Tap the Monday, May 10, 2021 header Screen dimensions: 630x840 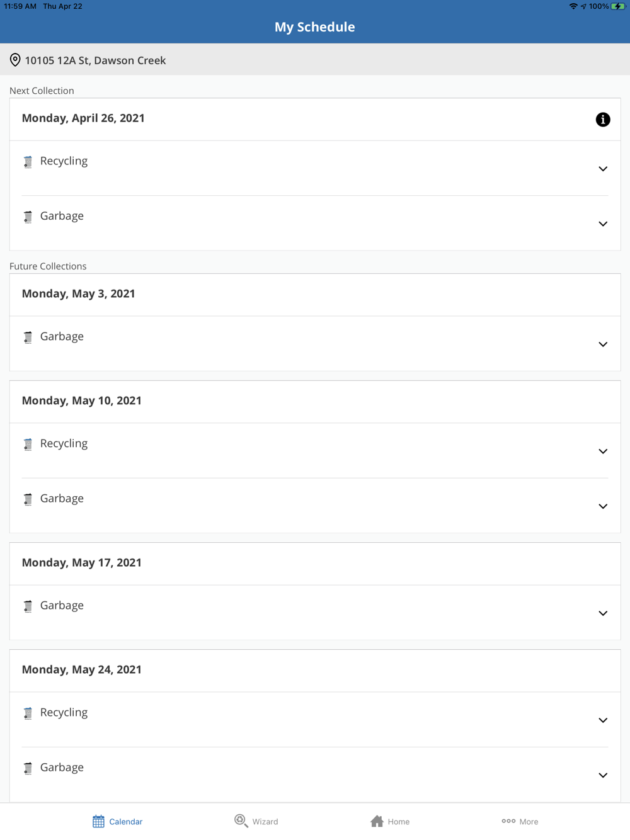[x=82, y=400]
